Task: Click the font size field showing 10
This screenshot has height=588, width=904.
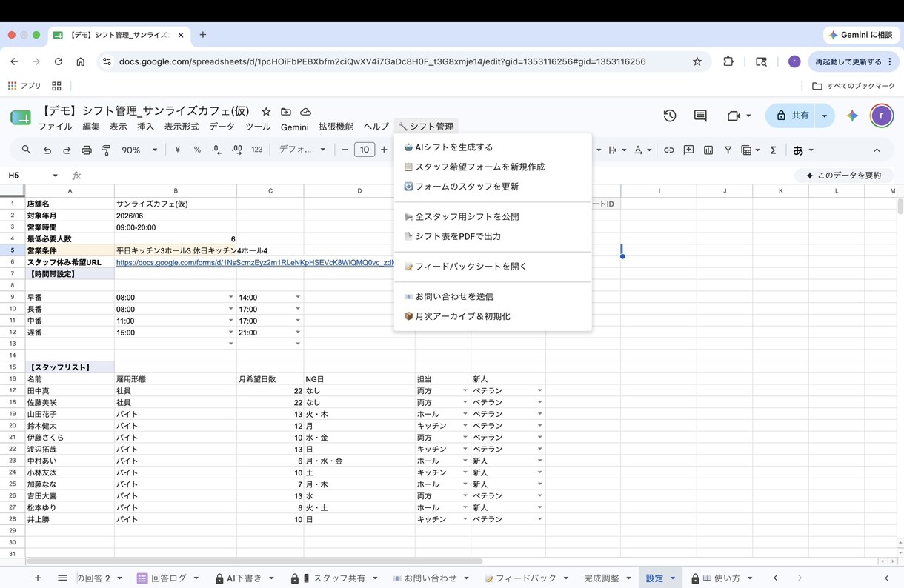Action: (364, 150)
